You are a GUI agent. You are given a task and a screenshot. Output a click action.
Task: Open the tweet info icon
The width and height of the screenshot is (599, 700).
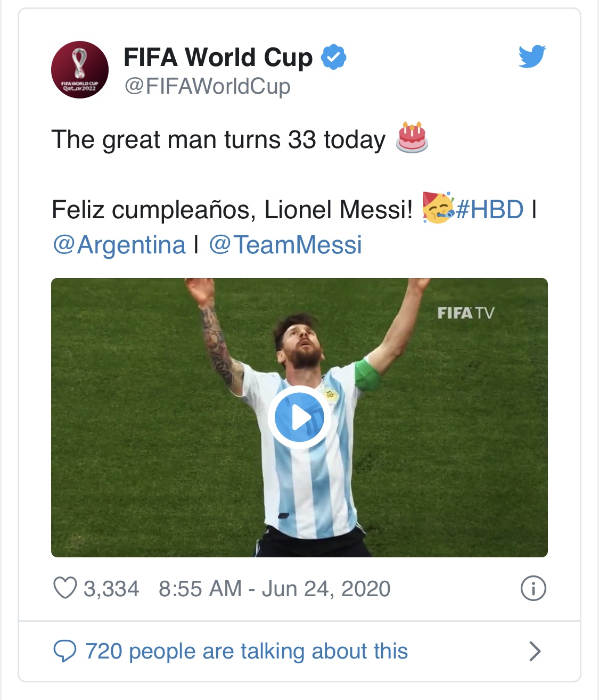click(x=533, y=589)
